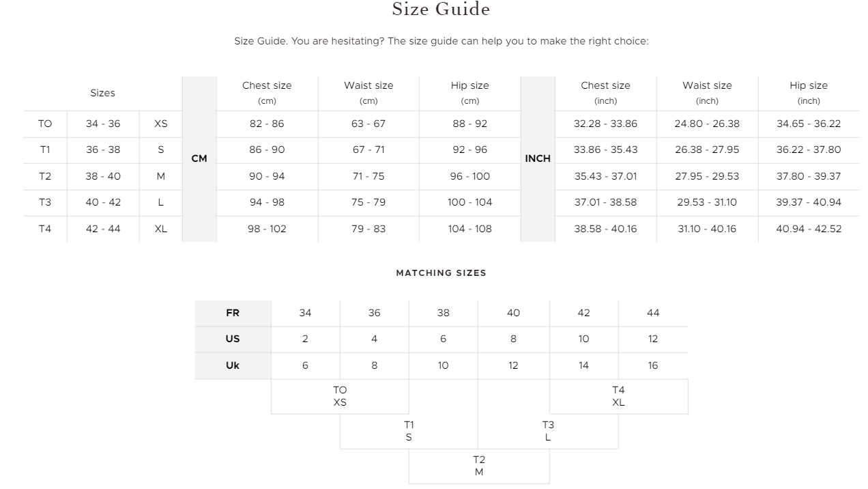Click the MATCHING SIZES heading

click(x=442, y=273)
